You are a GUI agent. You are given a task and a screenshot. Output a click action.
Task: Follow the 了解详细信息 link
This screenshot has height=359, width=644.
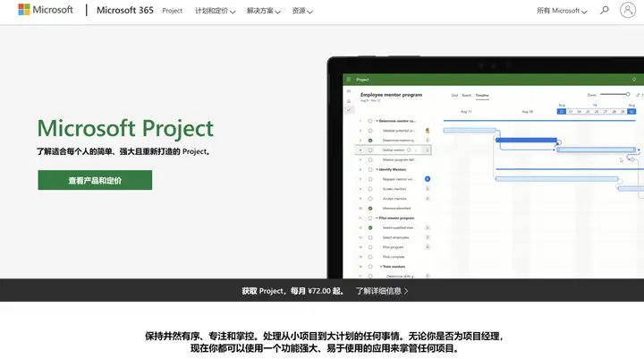click(378, 291)
